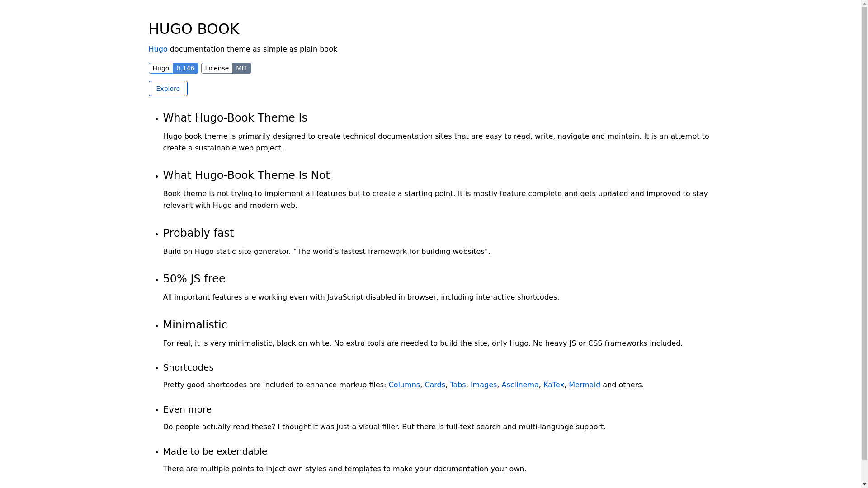
Task: Click the HUGO BOOK page title
Action: 193,29
